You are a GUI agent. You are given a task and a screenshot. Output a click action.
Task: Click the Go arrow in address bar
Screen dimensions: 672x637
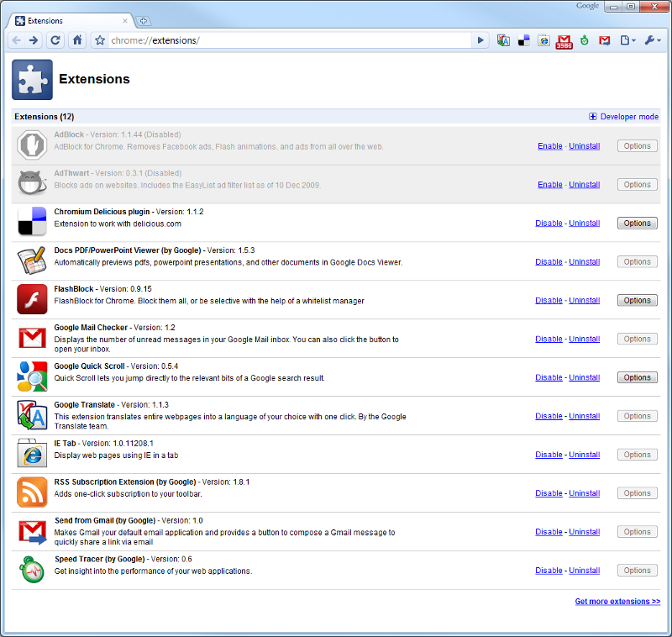[x=480, y=40]
